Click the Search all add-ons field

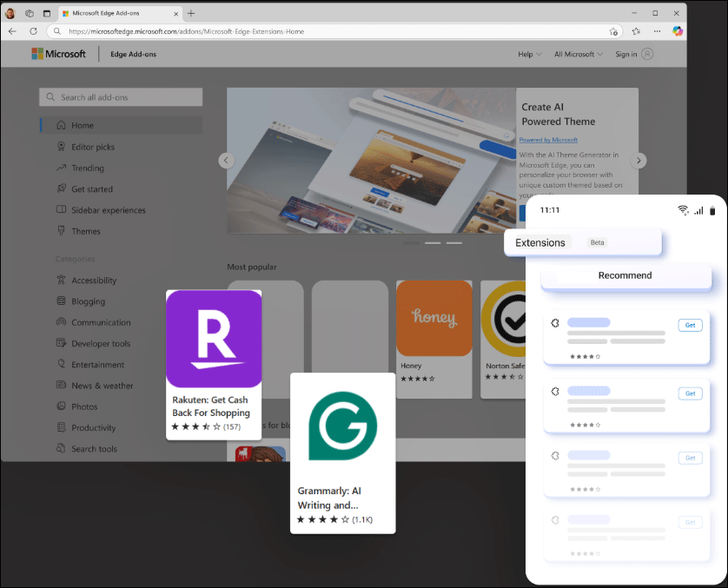point(121,97)
